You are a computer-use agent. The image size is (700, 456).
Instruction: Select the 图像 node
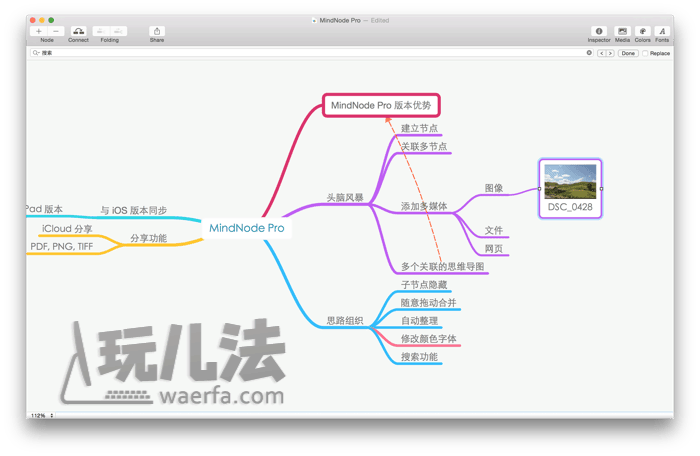pos(494,188)
